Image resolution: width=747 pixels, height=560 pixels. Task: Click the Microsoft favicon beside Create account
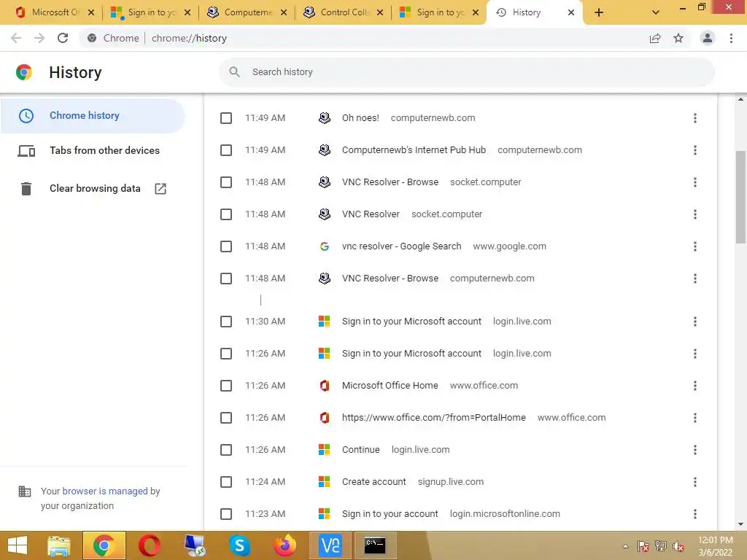pos(325,482)
